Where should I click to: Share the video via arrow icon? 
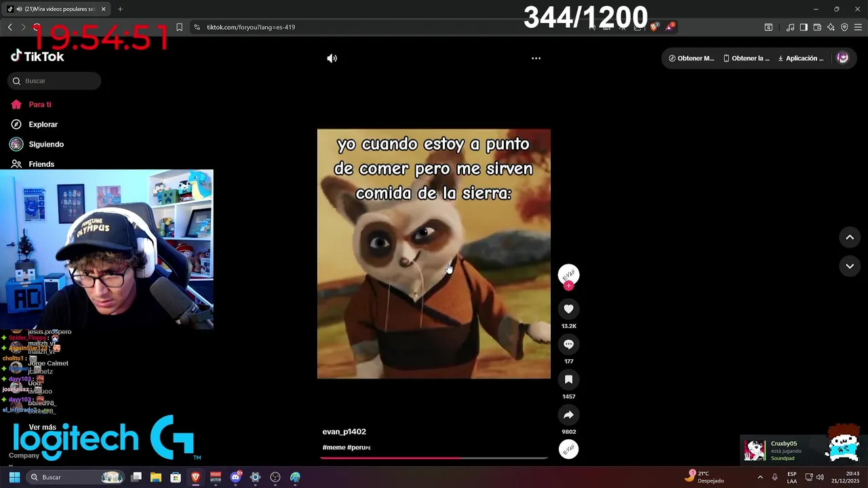click(x=568, y=415)
